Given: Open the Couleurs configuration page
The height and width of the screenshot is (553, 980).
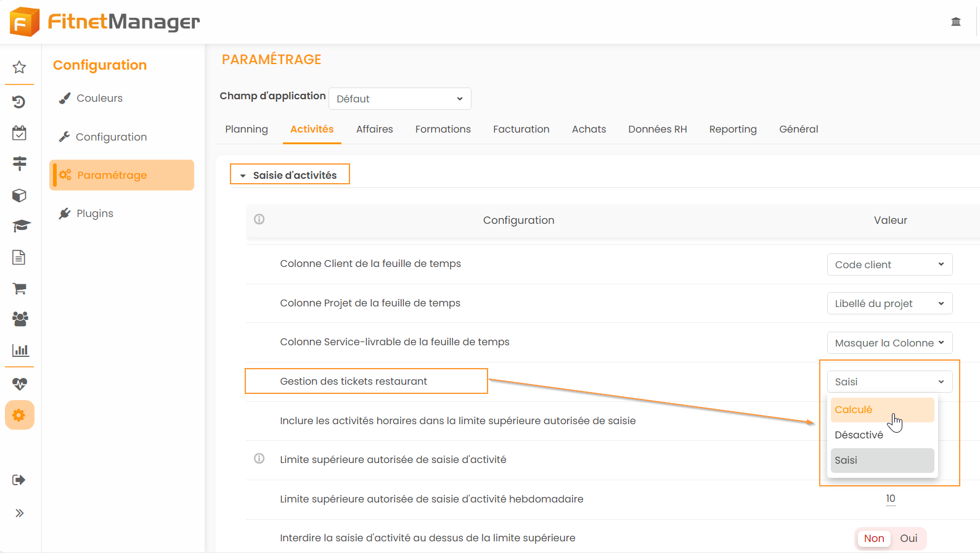Looking at the screenshot, I should coord(99,98).
